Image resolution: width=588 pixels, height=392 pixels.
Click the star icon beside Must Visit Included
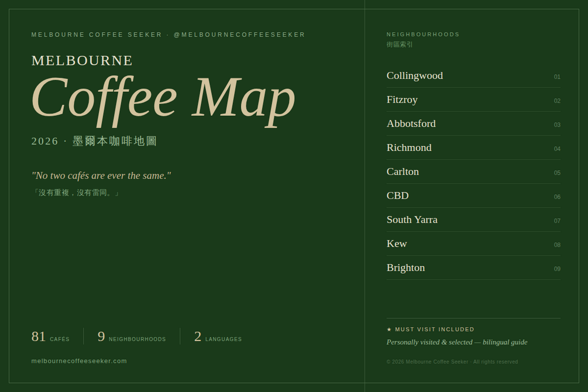[x=389, y=329]
